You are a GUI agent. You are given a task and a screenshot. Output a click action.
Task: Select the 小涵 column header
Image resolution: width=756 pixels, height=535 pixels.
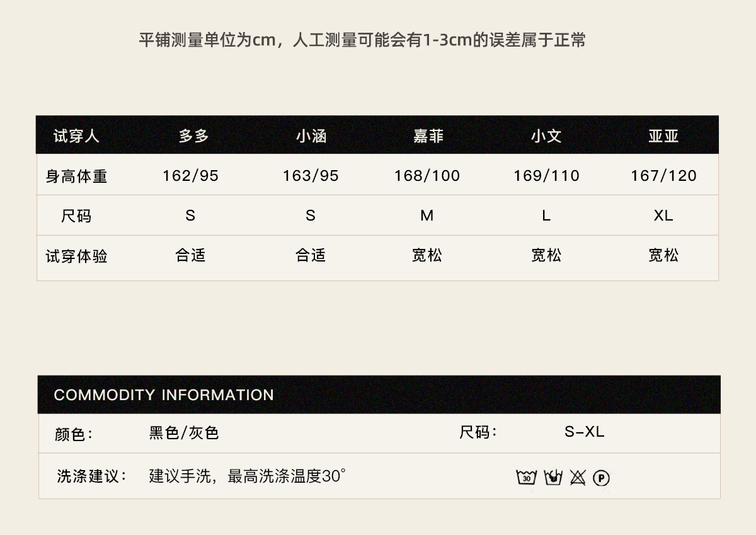click(311, 136)
